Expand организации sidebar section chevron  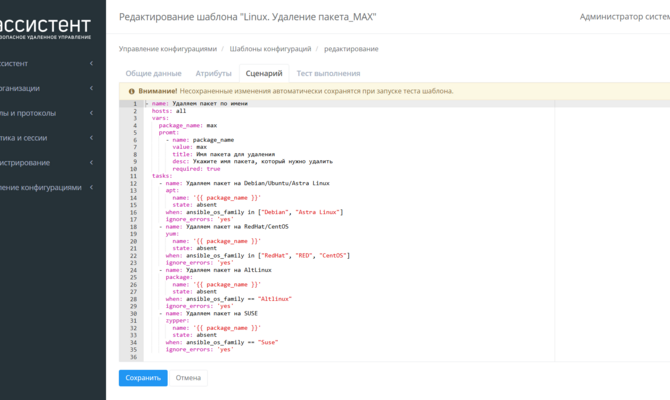coord(91,88)
